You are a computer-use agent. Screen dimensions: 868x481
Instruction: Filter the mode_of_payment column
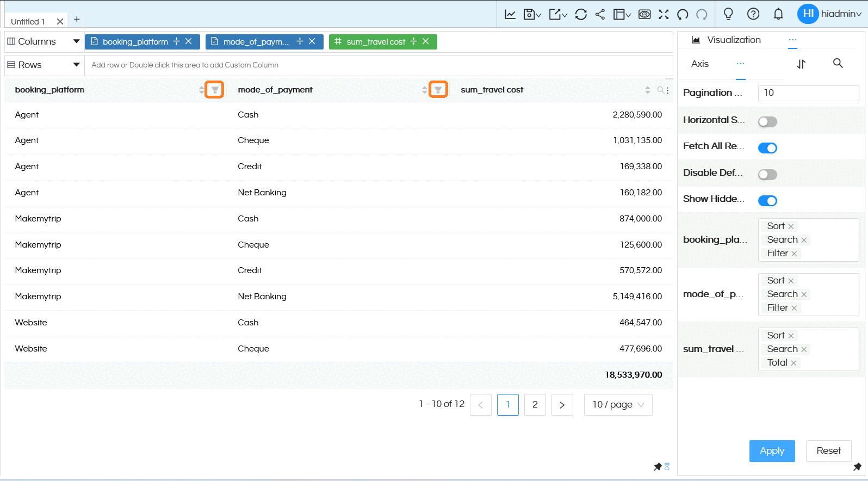[438, 90]
